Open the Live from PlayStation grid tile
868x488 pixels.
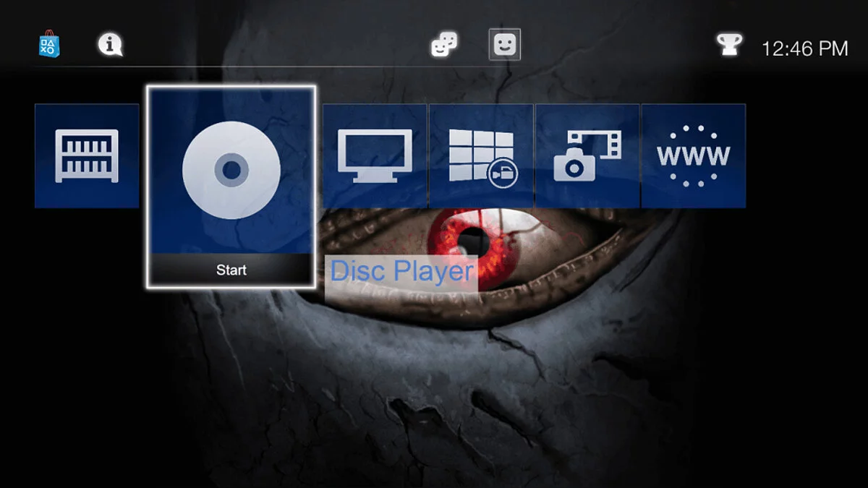click(481, 156)
